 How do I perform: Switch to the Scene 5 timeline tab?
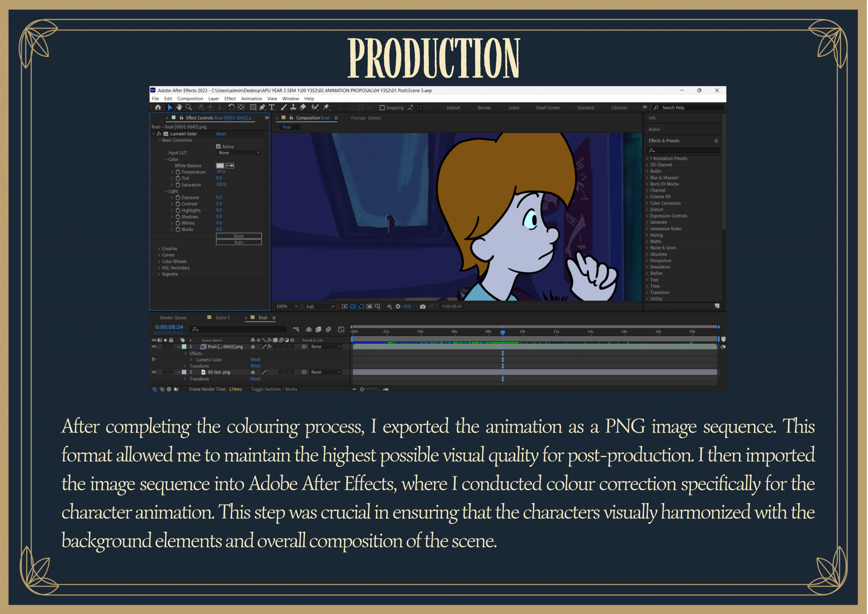[222, 318]
